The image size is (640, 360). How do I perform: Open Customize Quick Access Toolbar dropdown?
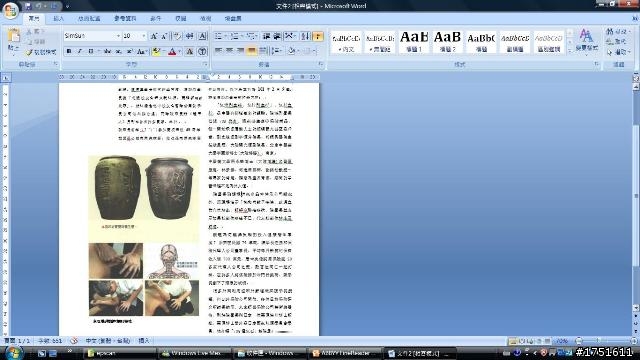(x=67, y=7)
